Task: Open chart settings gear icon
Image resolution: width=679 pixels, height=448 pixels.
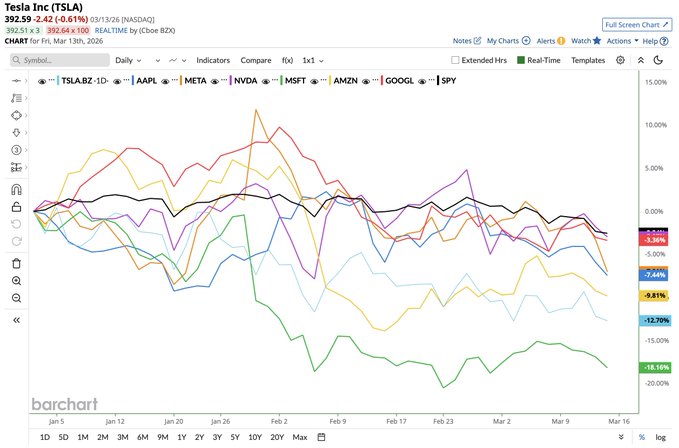Action: click(620, 60)
